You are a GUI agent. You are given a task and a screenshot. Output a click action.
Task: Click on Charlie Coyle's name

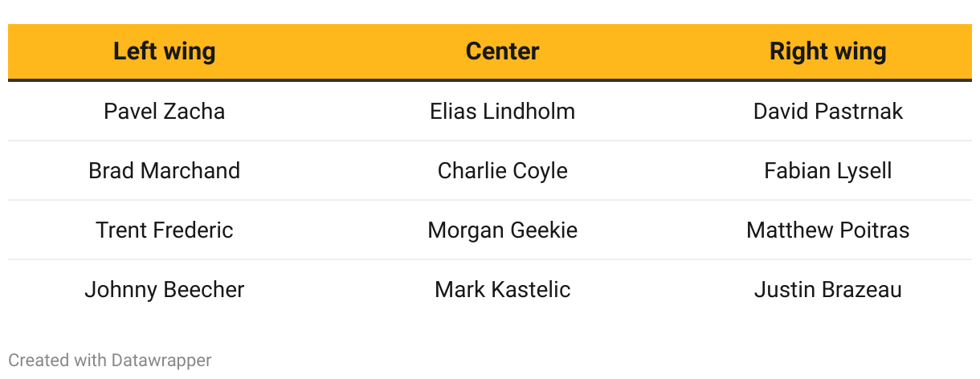coord(502,170)
